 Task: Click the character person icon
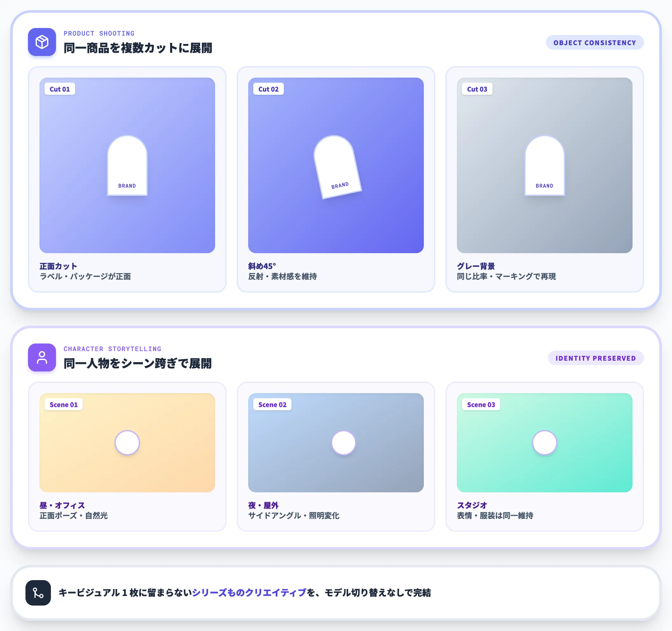tap(42, 357)
